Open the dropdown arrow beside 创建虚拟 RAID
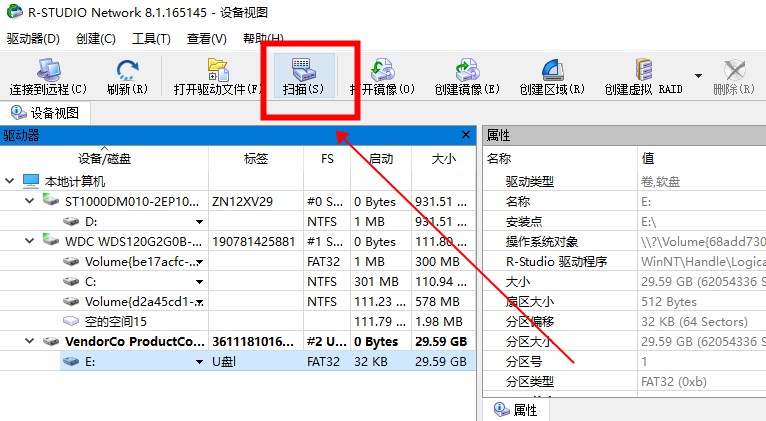This screenshot has width=766, height=421. click(698, 76)
